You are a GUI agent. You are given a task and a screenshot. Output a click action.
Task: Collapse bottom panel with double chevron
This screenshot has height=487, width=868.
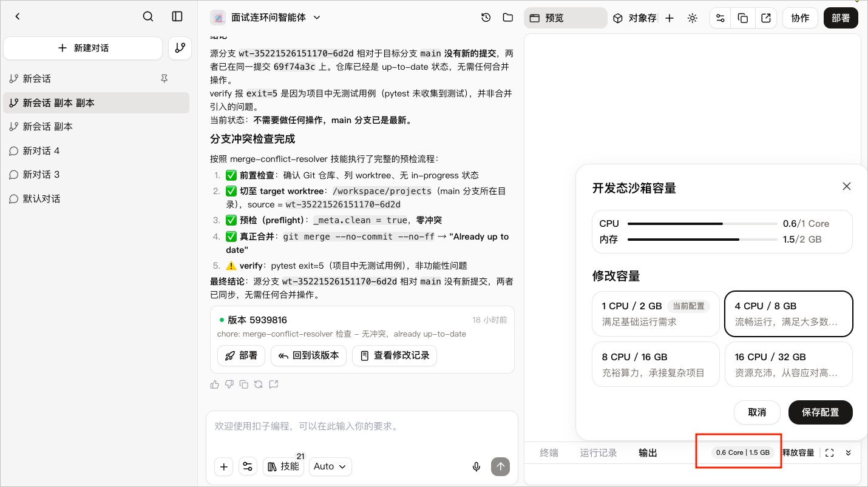(849, 452)
